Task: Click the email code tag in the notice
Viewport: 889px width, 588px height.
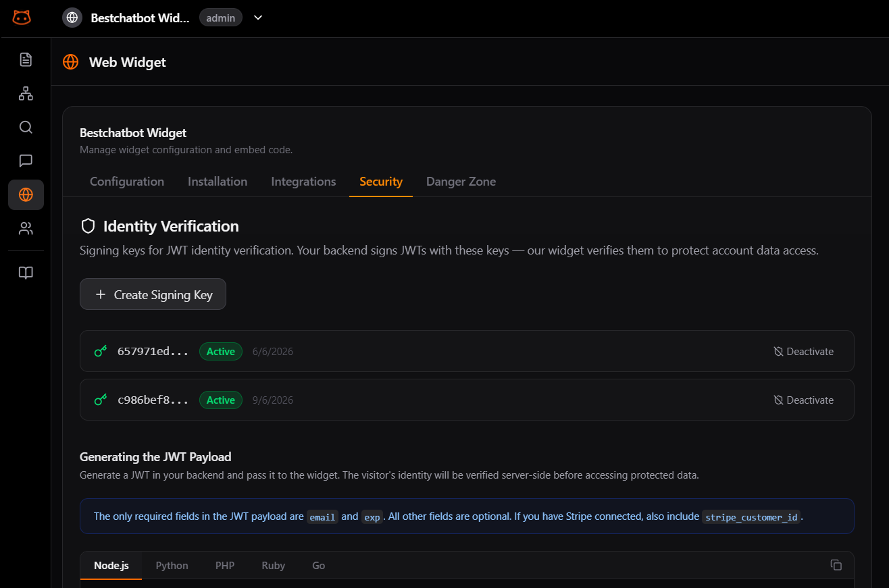Action: point(323,517)
